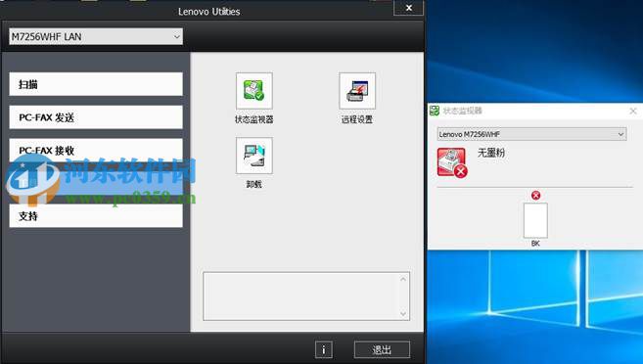Launch the 卸载 uninstall icon
The image size is (643, 364).
(x=254, y=156)
